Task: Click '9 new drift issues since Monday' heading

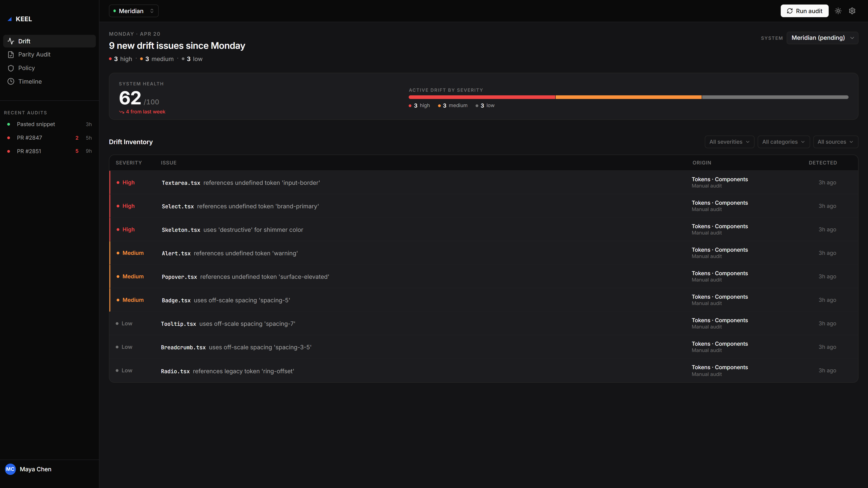Action: 177,46
